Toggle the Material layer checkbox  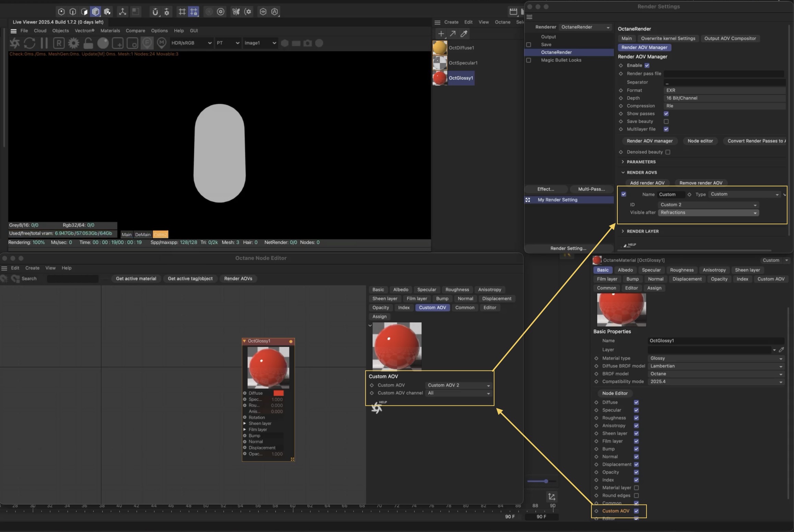tap(636, 488)
